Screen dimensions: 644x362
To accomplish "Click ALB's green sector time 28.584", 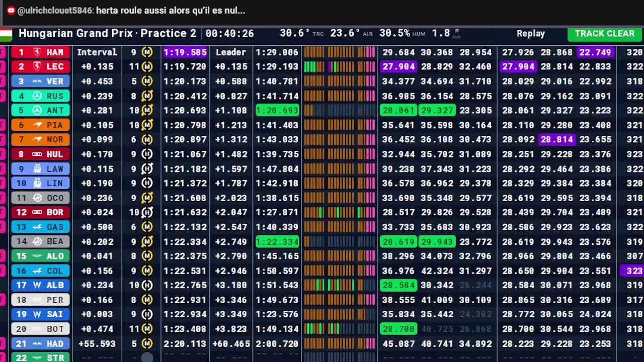I will coord(398,286).
